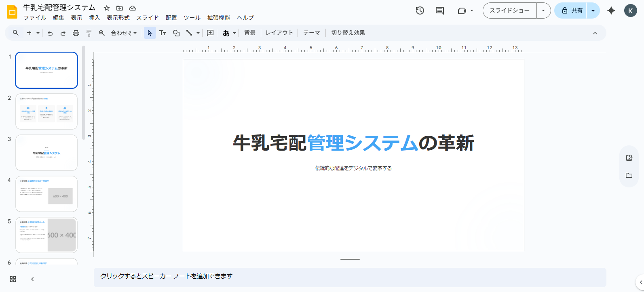The image size is (644, 292).
Task: Open version history clock icon
Action: coord(420,11)
